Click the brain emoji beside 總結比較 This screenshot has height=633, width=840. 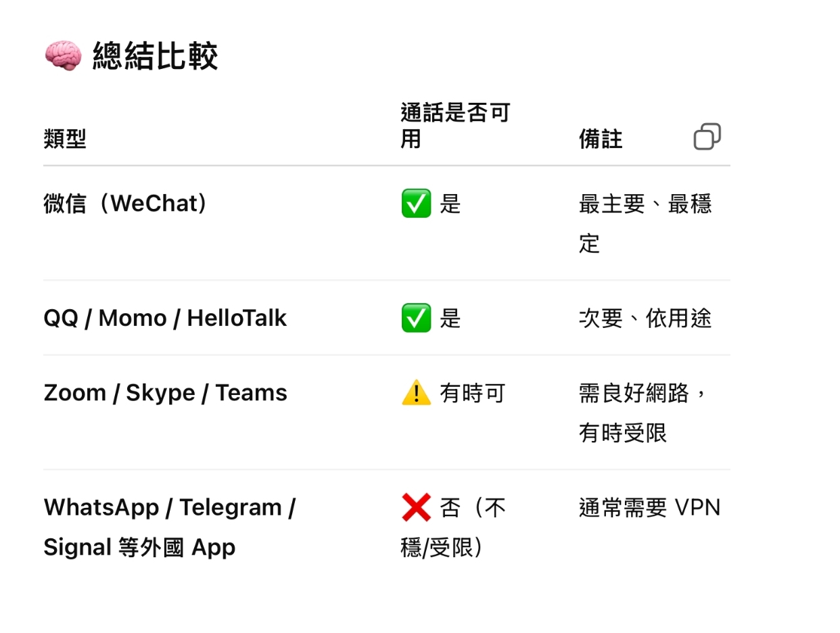63,56
